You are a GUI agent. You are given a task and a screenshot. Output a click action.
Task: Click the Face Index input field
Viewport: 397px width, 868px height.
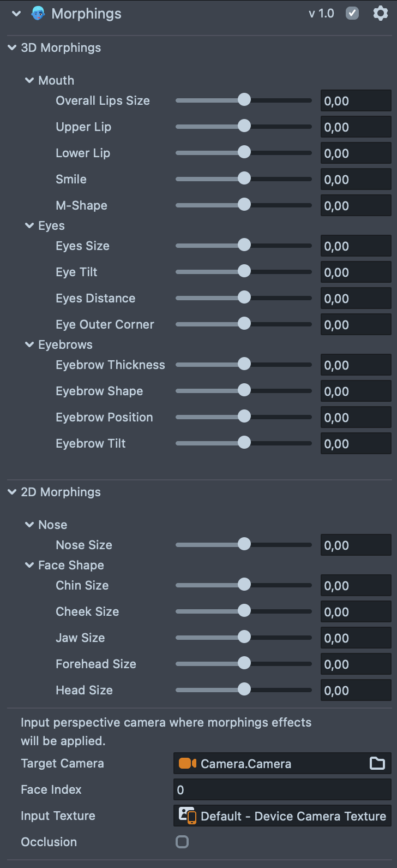[x=282, y=789]
